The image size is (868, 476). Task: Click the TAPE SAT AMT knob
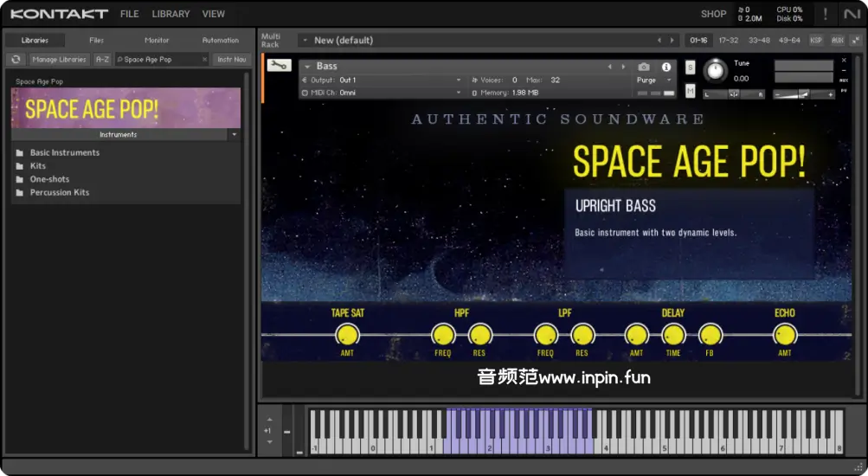pyautogui.click(x=347, y=334)
